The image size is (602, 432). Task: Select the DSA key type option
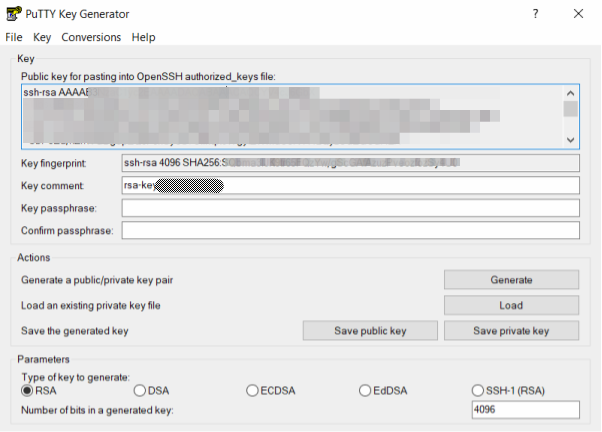coord(140,390)
